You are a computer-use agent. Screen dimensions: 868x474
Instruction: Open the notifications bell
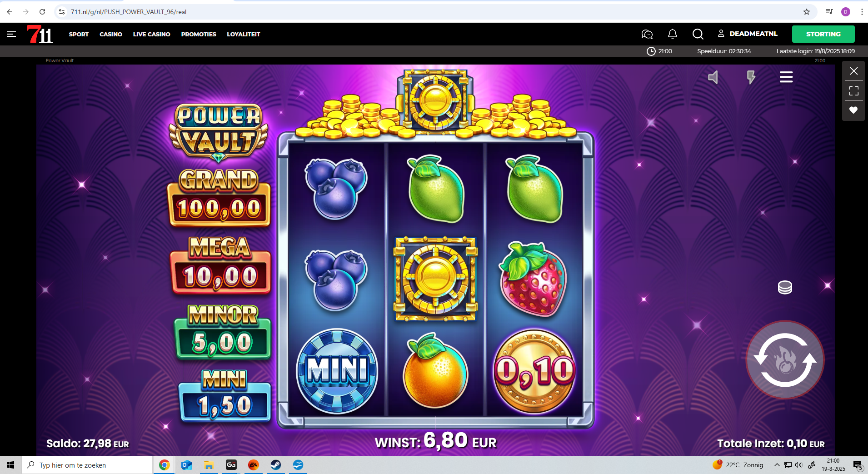click(x=673, y=34)
